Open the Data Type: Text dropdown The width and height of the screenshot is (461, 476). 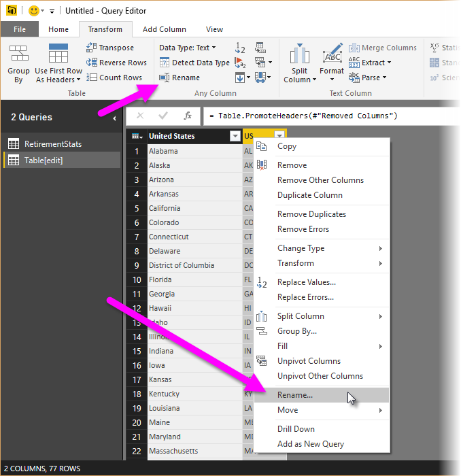[x=187, y=48]
